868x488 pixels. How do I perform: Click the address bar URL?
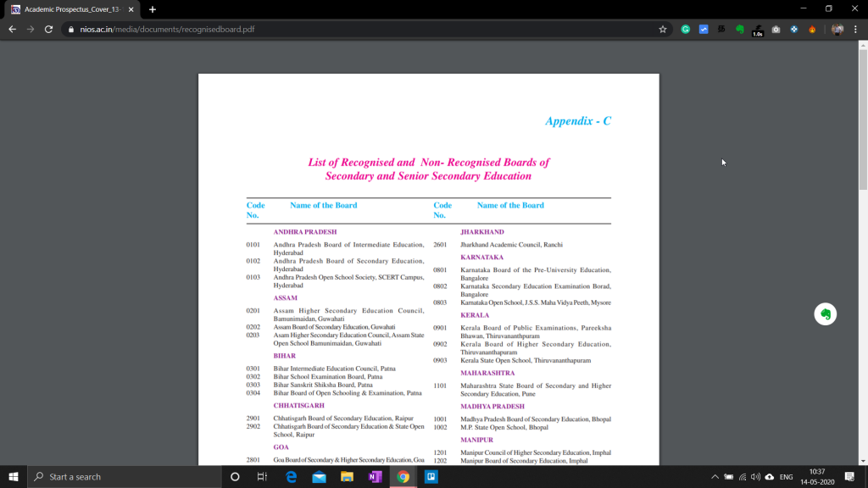coord(167,30)
